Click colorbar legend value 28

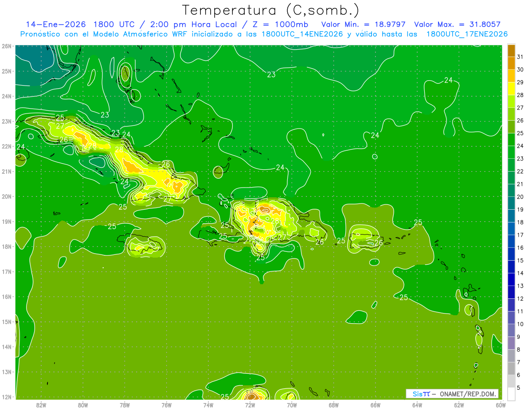[x=520, y=95]
